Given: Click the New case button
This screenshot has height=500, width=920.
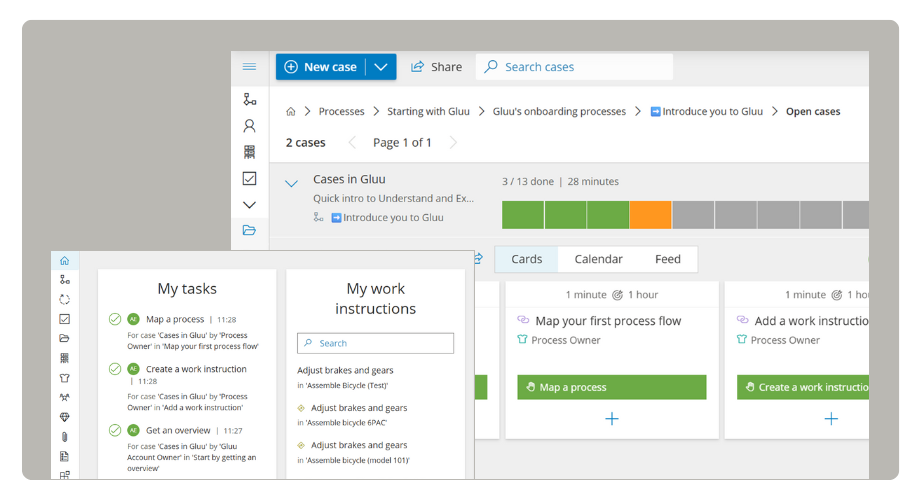Looking at the screenshot, I should (x=321, y=67).
